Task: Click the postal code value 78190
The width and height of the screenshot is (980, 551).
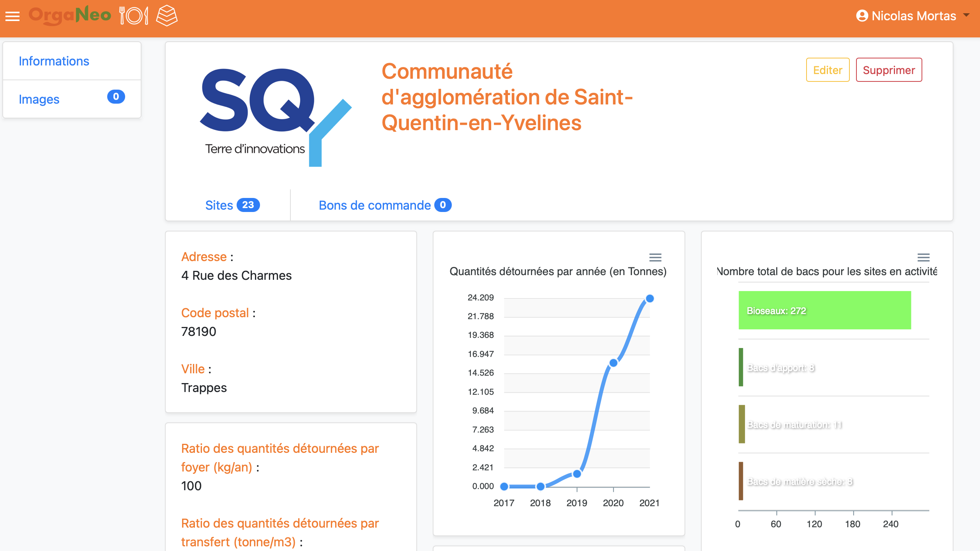Action: pos(198,332)
